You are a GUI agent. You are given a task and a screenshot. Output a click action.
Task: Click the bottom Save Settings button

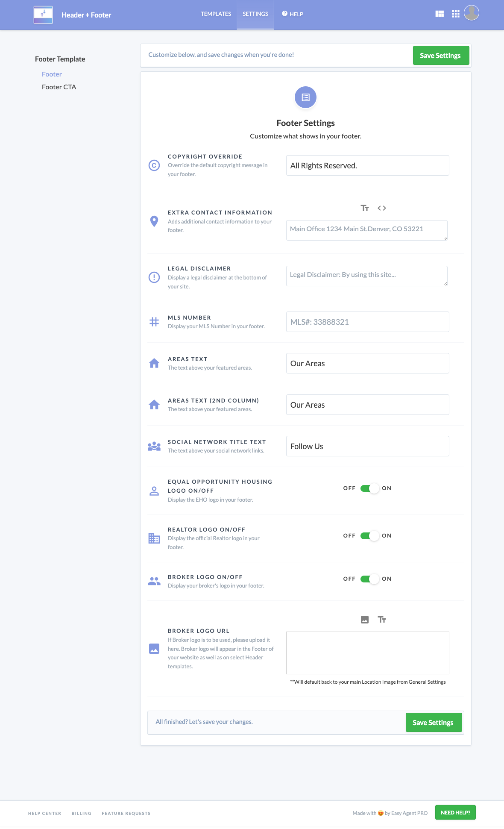pos(434,723)
